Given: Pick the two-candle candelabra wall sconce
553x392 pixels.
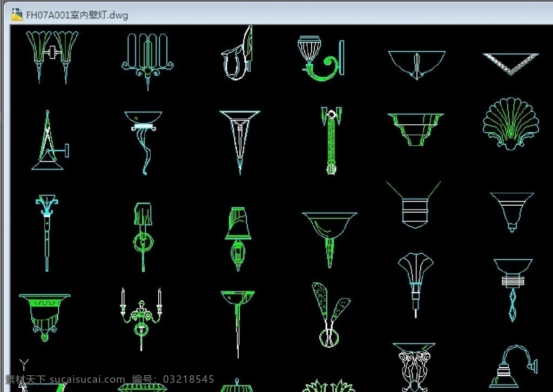Looking at the screenshot, I should tap(141, 319).
